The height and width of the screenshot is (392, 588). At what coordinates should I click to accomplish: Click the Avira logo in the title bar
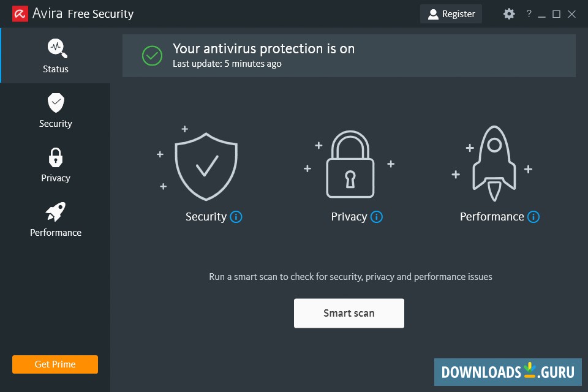click(x=19, y=13)
